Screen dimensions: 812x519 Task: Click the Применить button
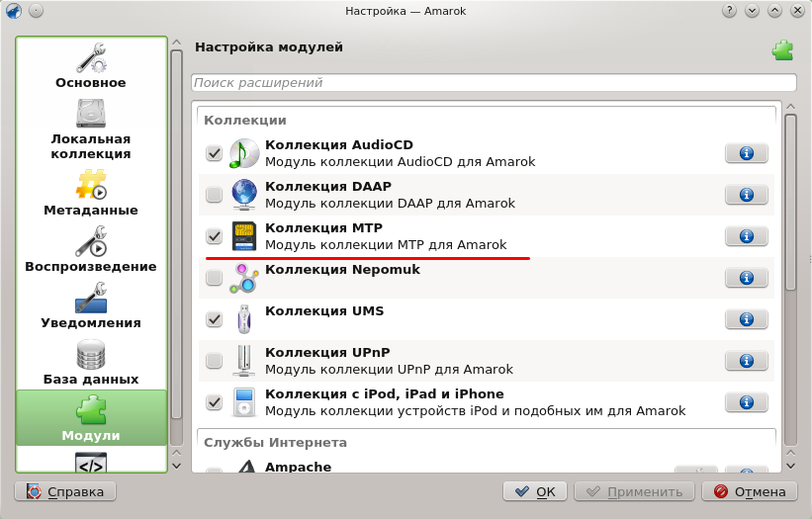[x=634, y=491]
